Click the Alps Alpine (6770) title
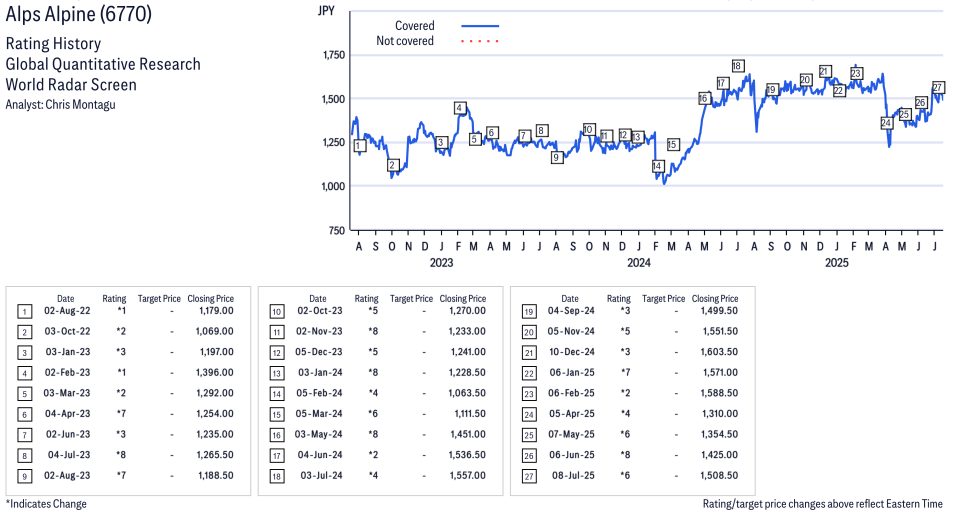Screen dimensions: 954x510 pos(78,14)
